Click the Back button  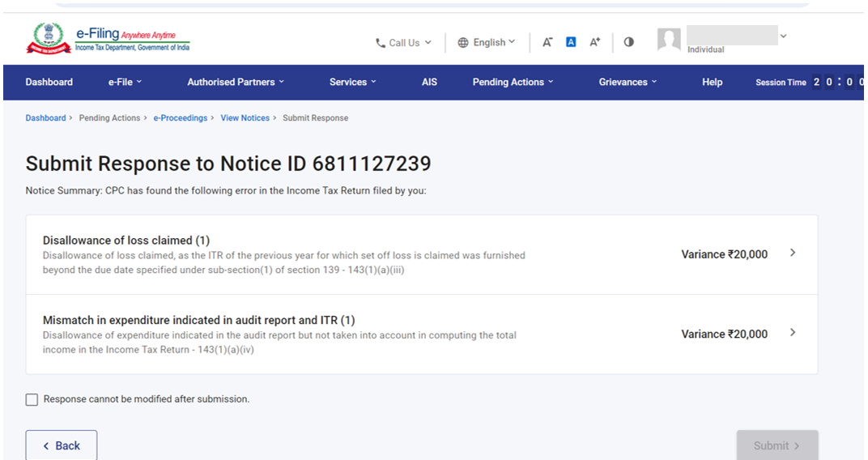(62, 445)
